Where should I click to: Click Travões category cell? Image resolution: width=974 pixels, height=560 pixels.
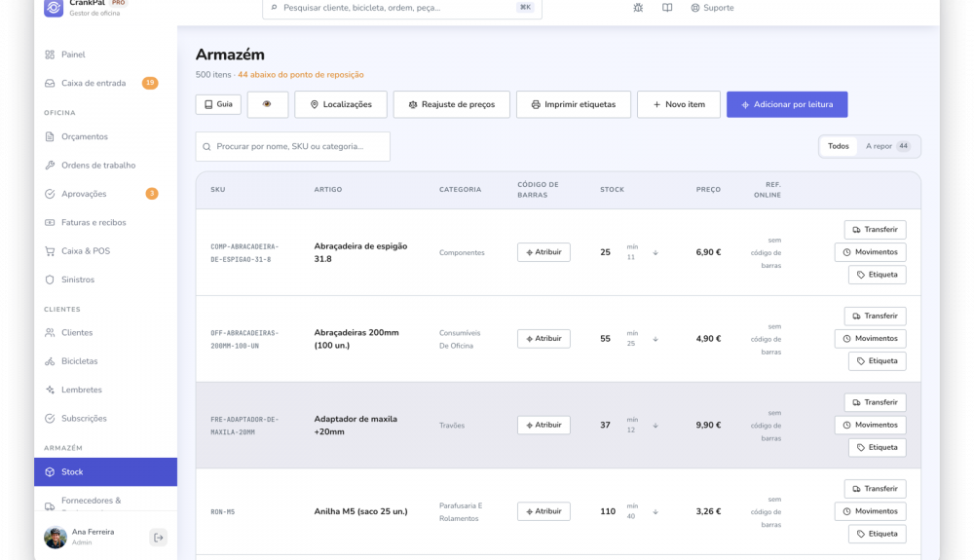(452, 426)
